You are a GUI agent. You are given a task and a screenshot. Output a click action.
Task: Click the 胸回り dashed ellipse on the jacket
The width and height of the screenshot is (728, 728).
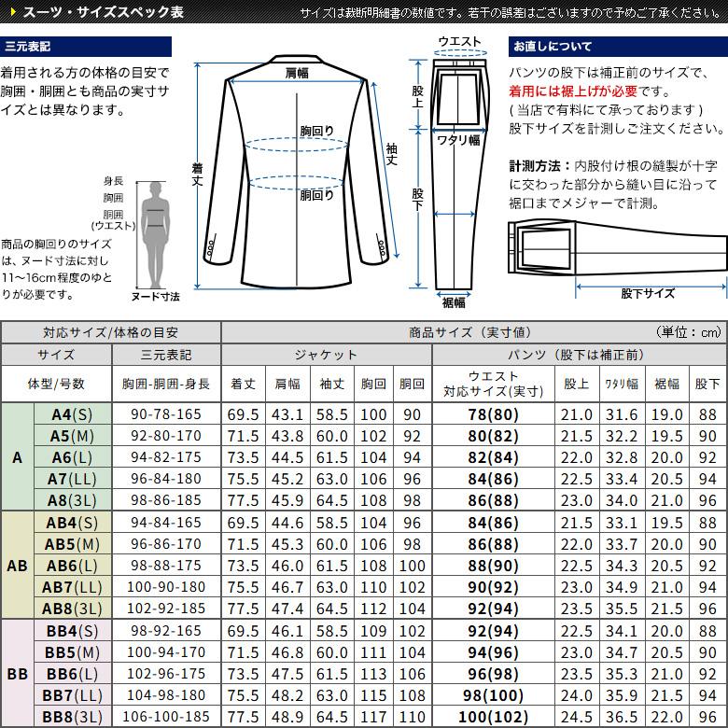pyautogui.click(x=297, y=145)
